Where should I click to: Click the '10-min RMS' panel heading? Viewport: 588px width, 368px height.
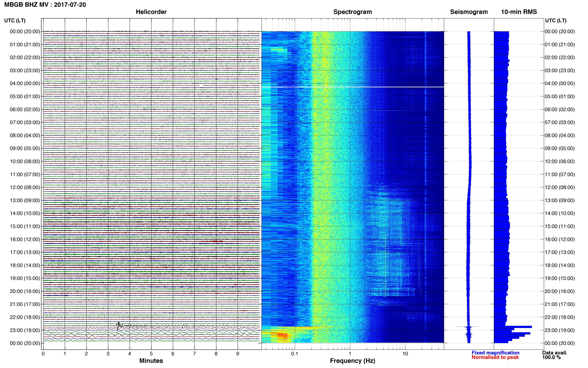(x=519, y=12)
